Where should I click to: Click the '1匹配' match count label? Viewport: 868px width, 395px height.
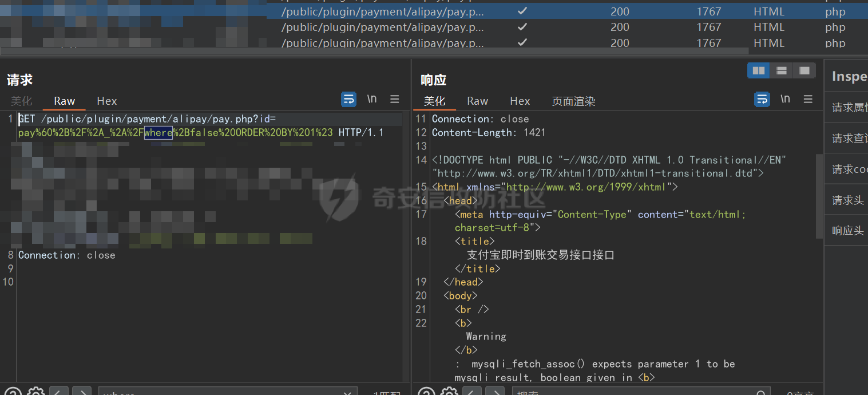(387, 394)
